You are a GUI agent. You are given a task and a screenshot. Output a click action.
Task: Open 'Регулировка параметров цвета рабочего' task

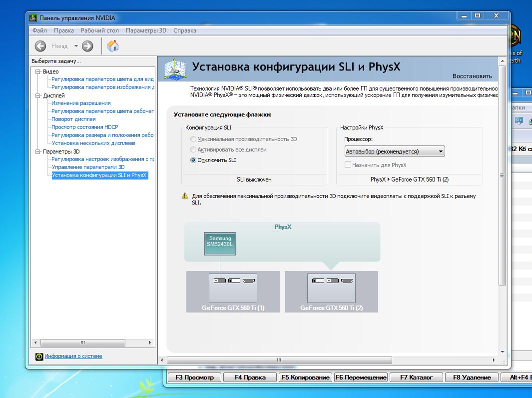(x=103, y=111)
